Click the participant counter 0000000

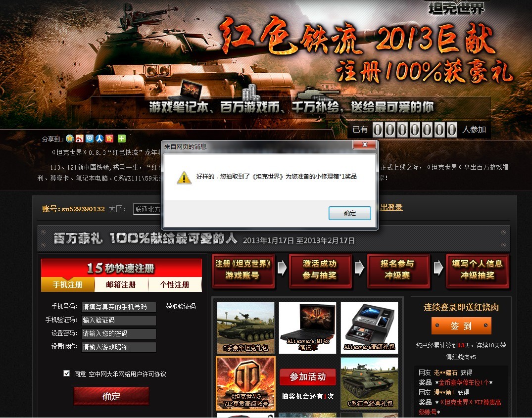pos(415,130)
